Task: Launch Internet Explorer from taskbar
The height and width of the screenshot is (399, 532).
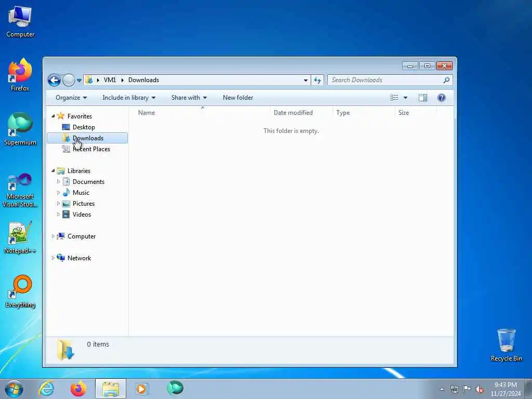Action: pos(46,389)
